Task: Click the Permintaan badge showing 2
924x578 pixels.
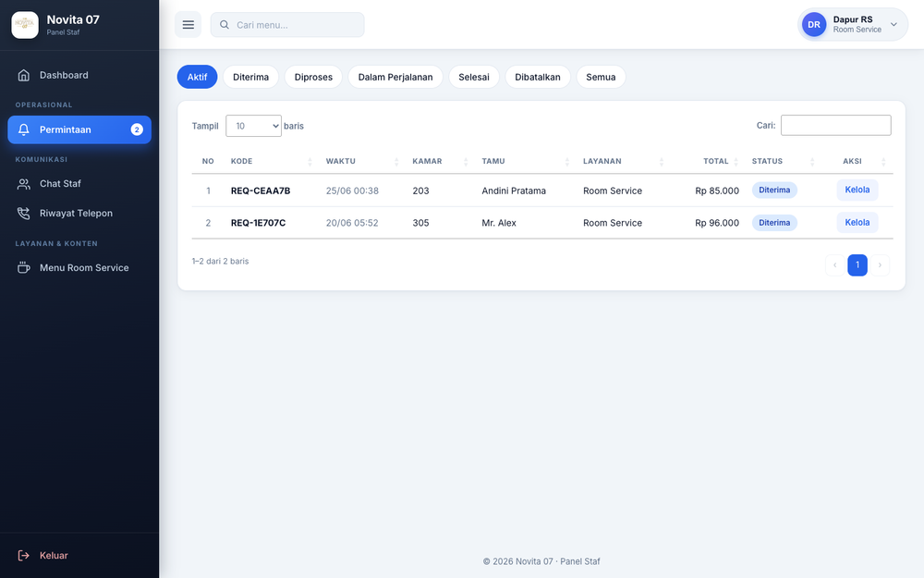Action: [x=137, y=129]
